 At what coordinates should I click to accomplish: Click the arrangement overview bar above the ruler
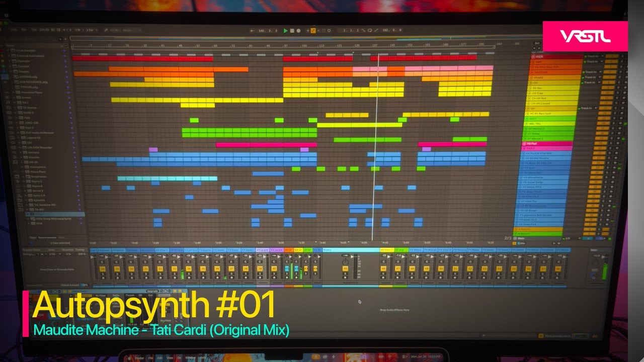click(282, 38)
